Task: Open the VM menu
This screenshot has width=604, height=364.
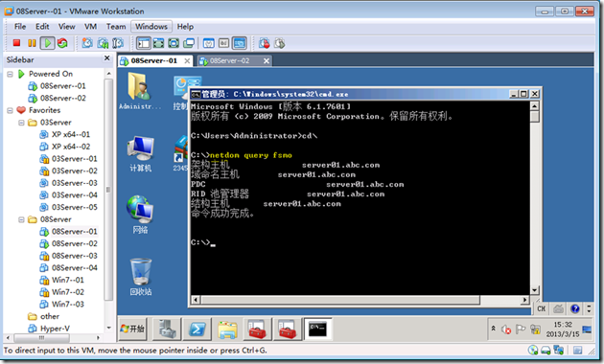Action: pos(90,27)
